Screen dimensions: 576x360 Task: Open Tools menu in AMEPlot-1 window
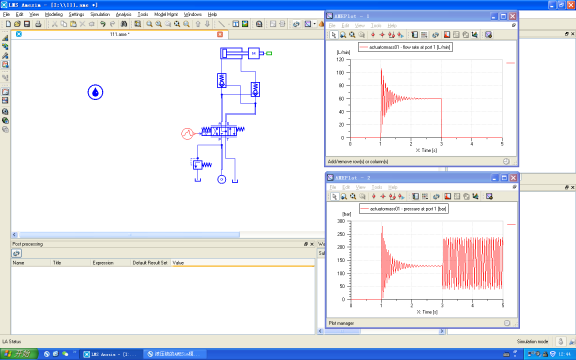pos(376,25)
